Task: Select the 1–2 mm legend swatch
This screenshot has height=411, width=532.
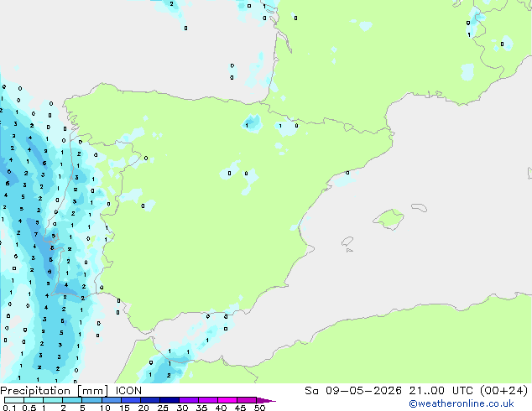Action: pos(53,400)
